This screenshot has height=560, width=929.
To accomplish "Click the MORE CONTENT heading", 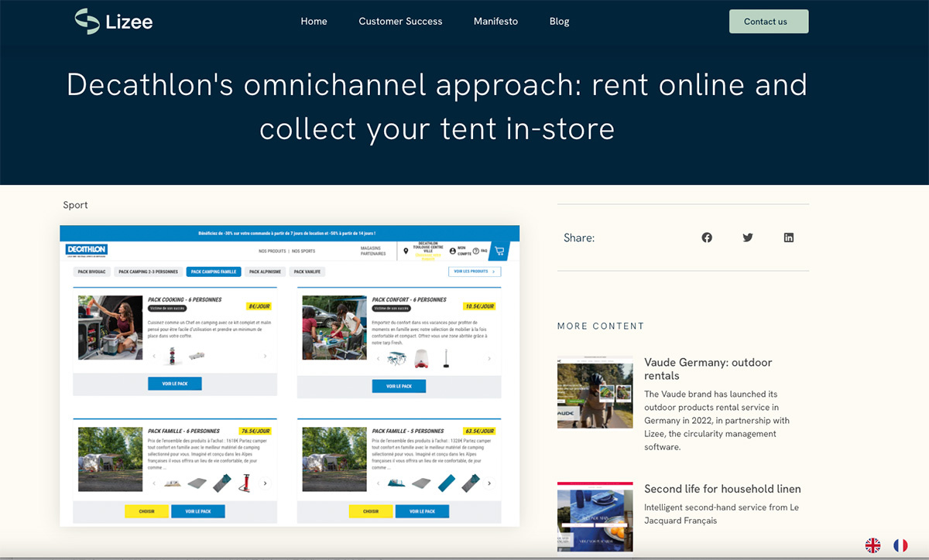I will 601,326.
